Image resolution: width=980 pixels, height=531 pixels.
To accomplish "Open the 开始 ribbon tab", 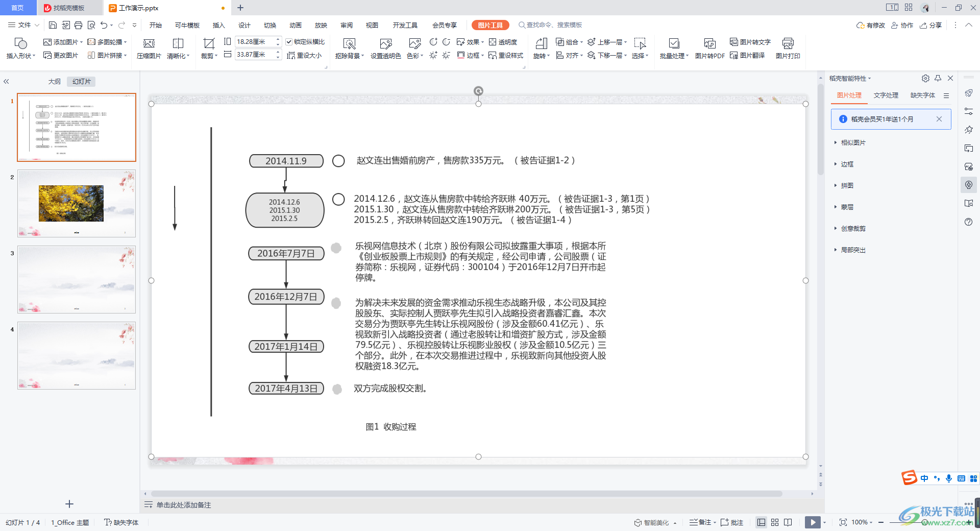I will click(156, 25).
